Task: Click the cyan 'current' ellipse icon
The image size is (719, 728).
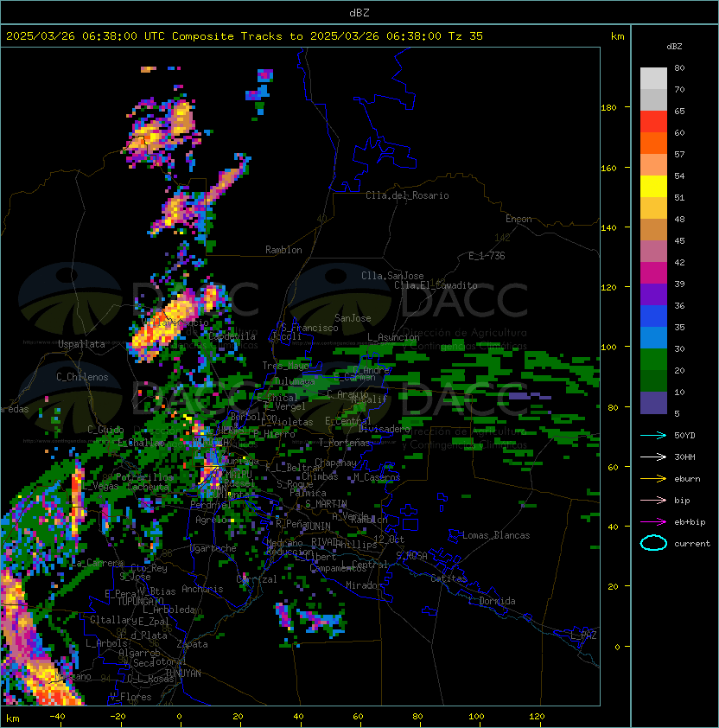Action: 653,543
